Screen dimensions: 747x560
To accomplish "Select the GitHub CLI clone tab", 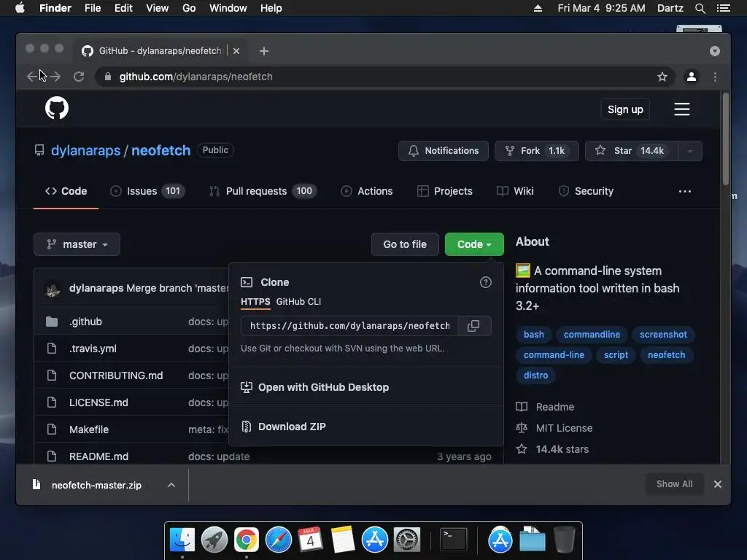I will click(298, 302).
